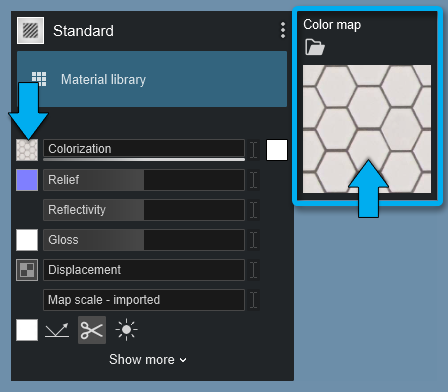The image size is (448, 392).
Task: Adjust the Reflectivity slider
Action: 144,210
